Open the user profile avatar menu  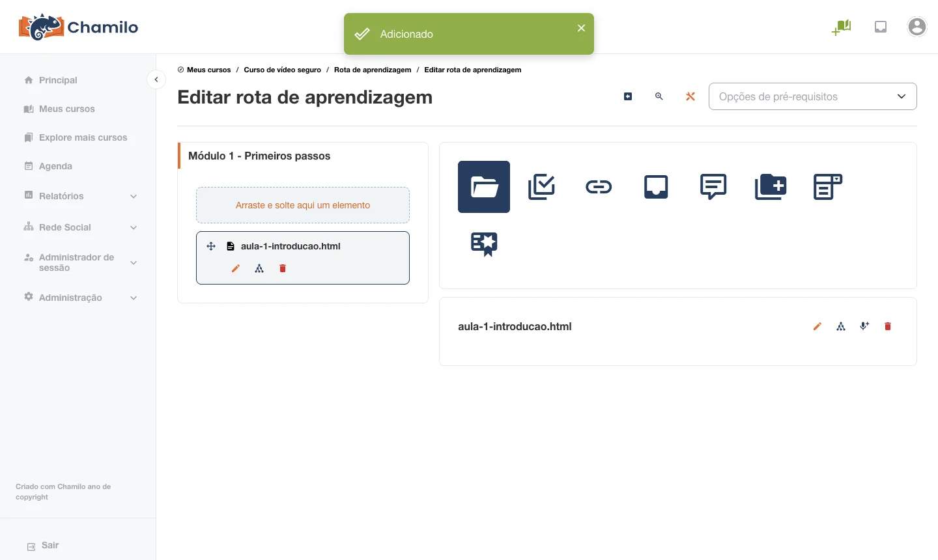point(917,27)
